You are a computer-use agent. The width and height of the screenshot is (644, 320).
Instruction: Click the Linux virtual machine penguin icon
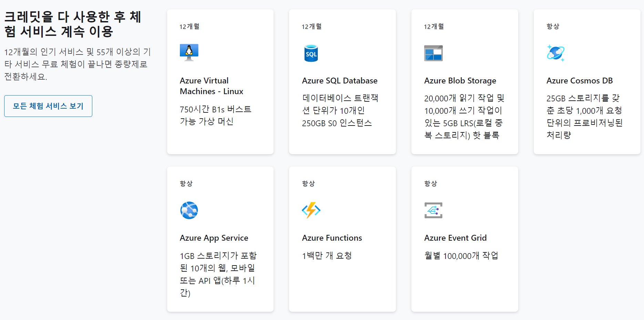click(x=189, y=53)
